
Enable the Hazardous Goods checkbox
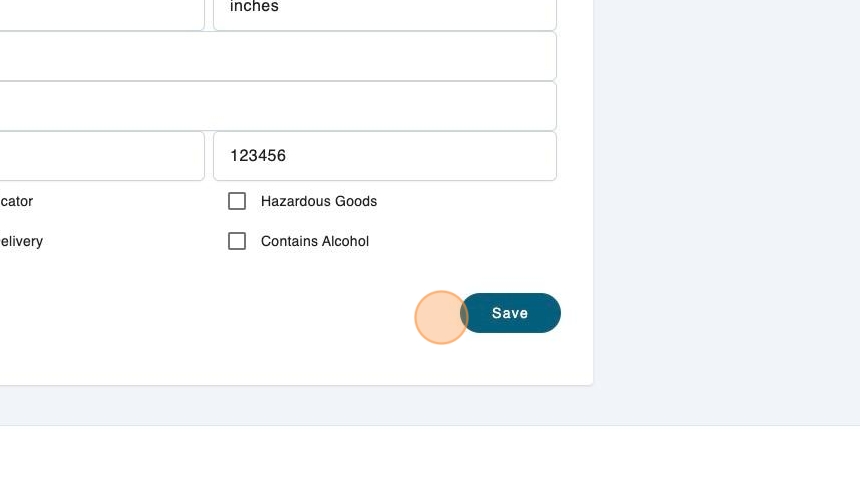[237, 201]
